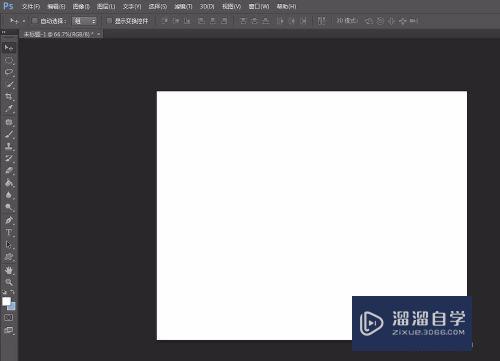Reset default foreground and background colors
The width and height of the screenshot is (500, 361).
point(4,292)
